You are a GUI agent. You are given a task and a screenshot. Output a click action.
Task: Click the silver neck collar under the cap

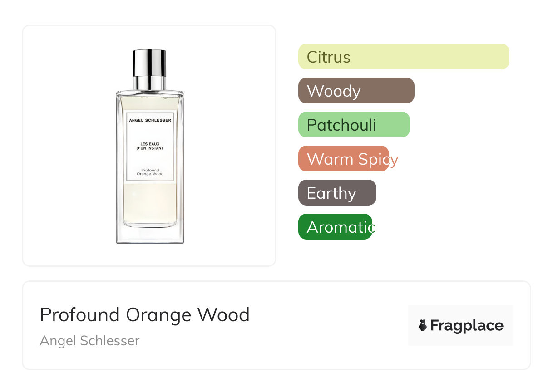(149, 83)
